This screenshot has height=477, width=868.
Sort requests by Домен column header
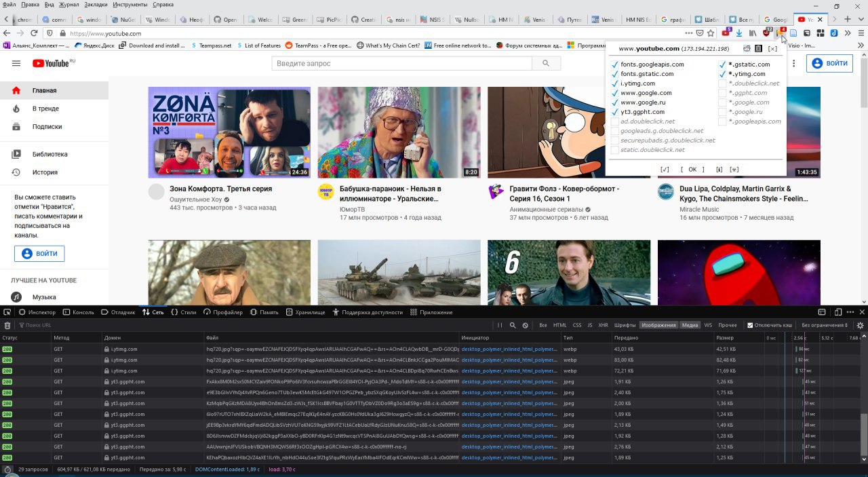pos(153,337)
